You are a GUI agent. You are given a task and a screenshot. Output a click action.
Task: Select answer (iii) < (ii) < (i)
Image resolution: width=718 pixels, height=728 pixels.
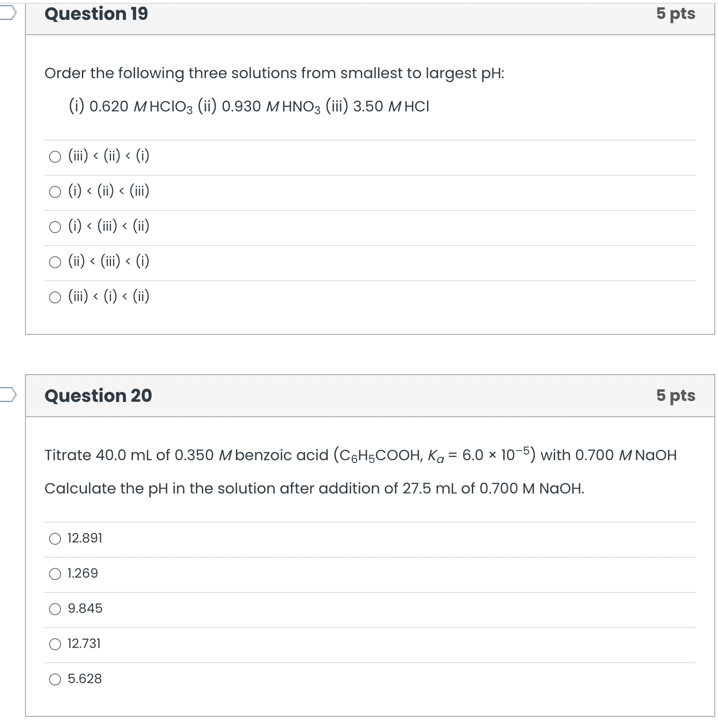point(54,156)
